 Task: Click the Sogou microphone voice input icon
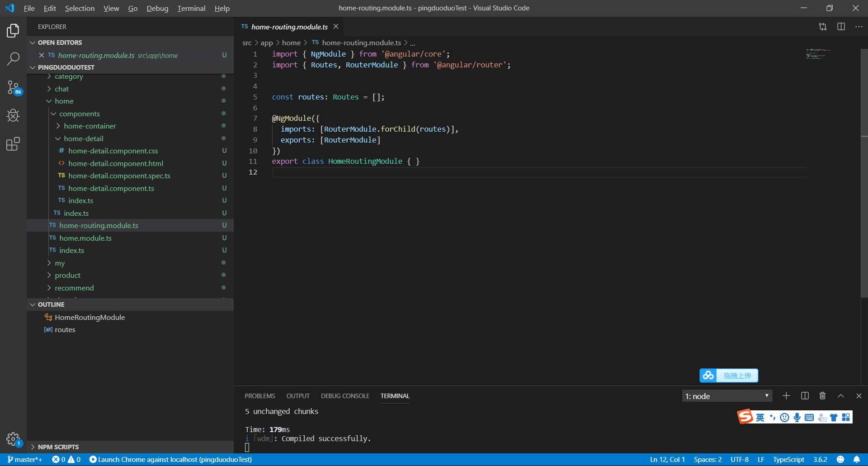pos(797,417)
